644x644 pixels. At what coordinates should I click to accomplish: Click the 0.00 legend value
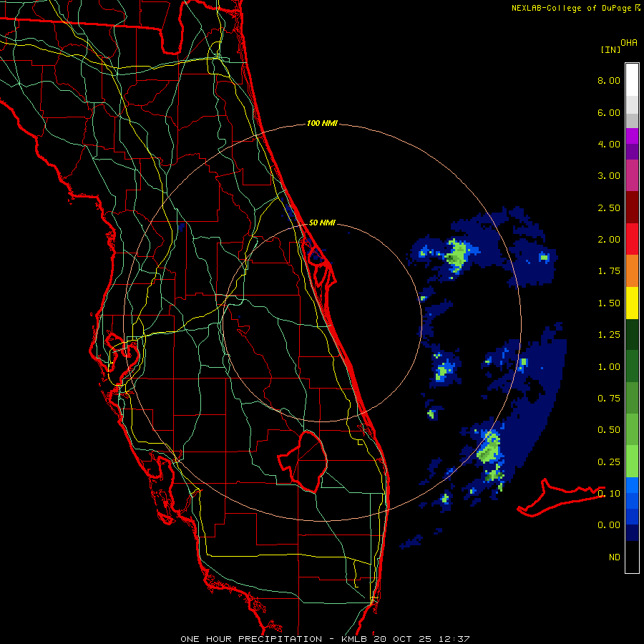pyautogui.click(x=609, y=525)
